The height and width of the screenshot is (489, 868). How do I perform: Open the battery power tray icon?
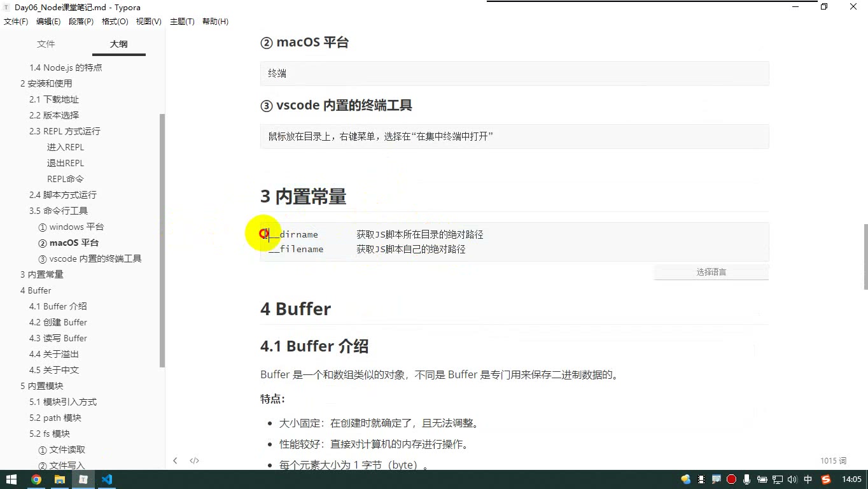click(x=762, y=479)
